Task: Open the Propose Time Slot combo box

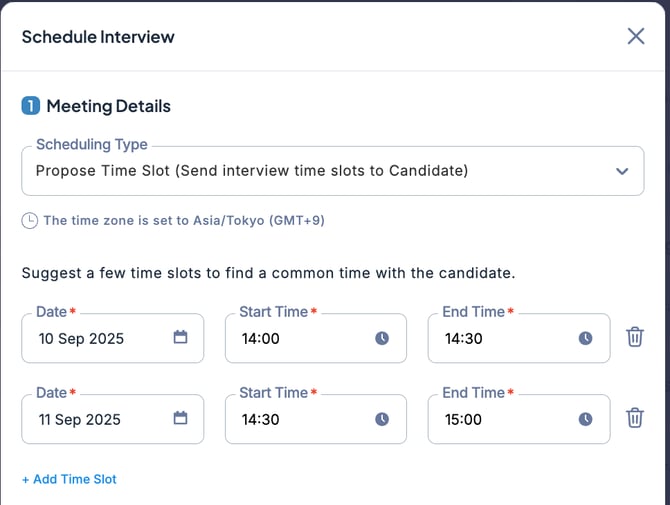Action: tap(300, 171)
